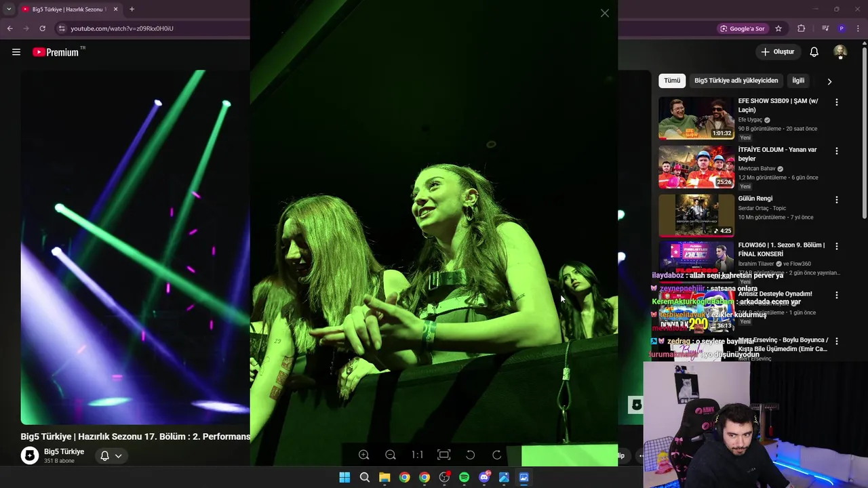Open more actions ellipsis under video
Viewport: 868px width, 488px height.
tap(641, 455)
